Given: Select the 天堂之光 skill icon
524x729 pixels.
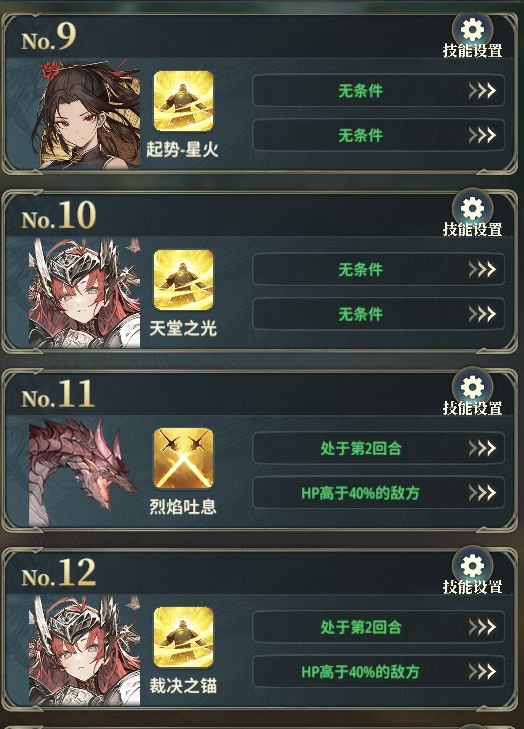Looking at the screenshot, I should [184, 279].
